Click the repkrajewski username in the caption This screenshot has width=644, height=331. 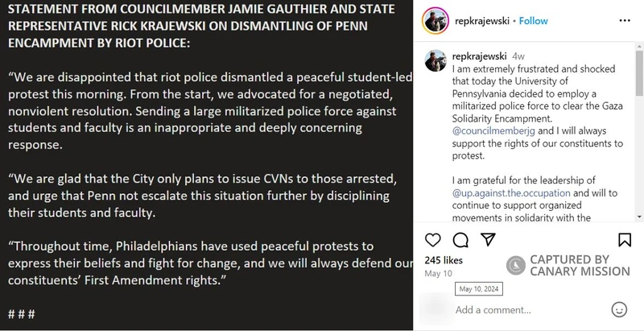click(481, 57)
